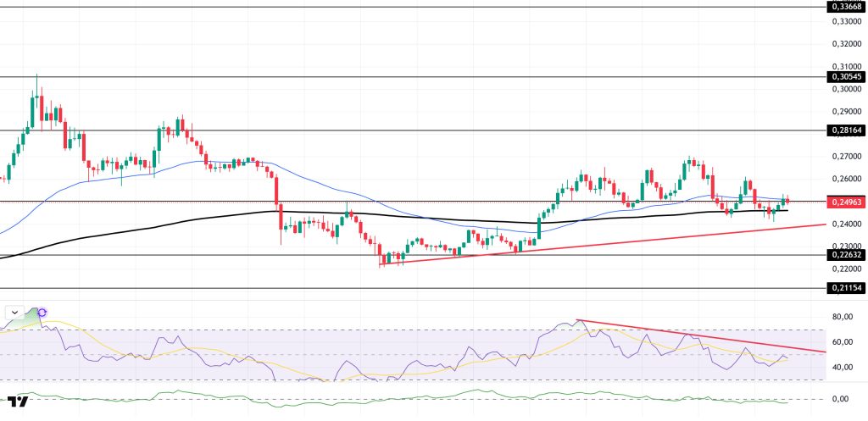Click the red current price label 0,24963

pos(845,202)
